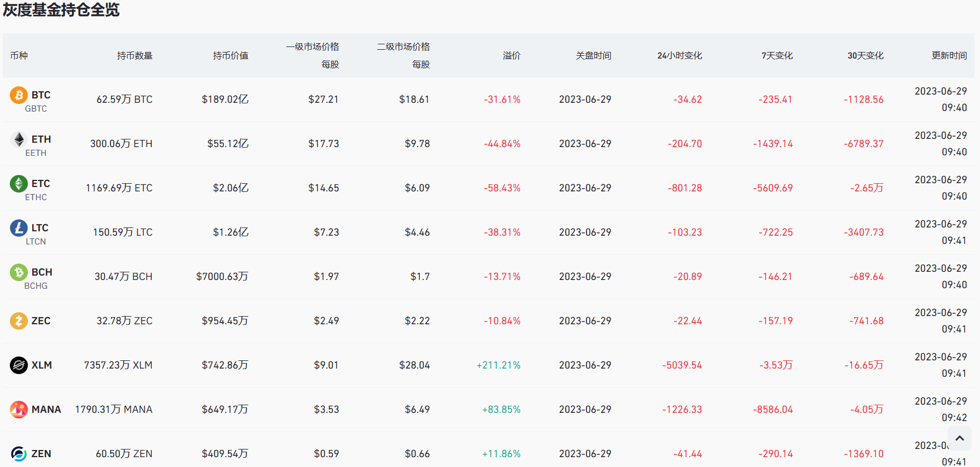This screenshot has height=467, width=980.
Task: Click the Ethereum ETH coin icon
Action: coord(19,139)
